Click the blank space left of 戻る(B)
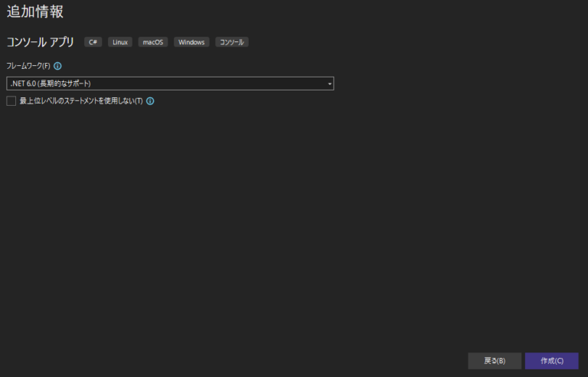 306,361
